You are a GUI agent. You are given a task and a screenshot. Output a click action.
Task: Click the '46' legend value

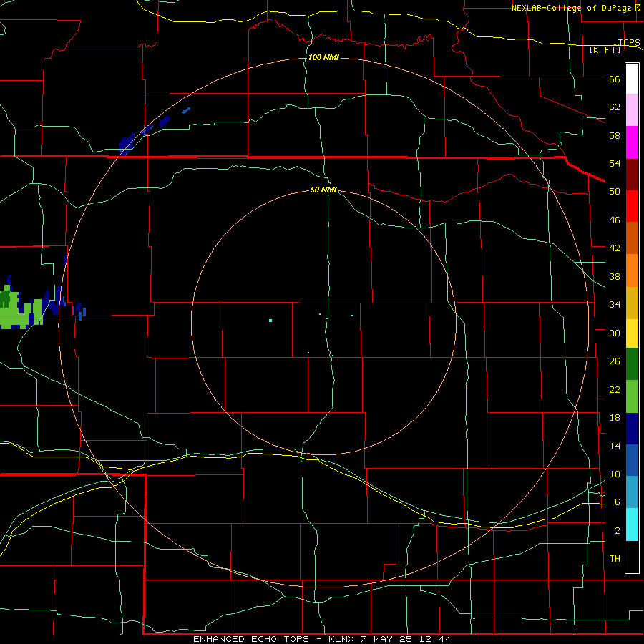click(x=615, y=220)
